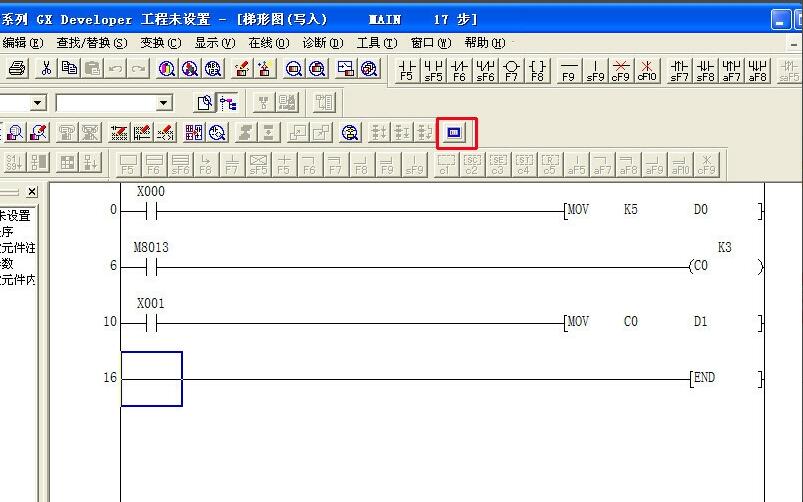Insert a normally open contact (F5)

407,69
